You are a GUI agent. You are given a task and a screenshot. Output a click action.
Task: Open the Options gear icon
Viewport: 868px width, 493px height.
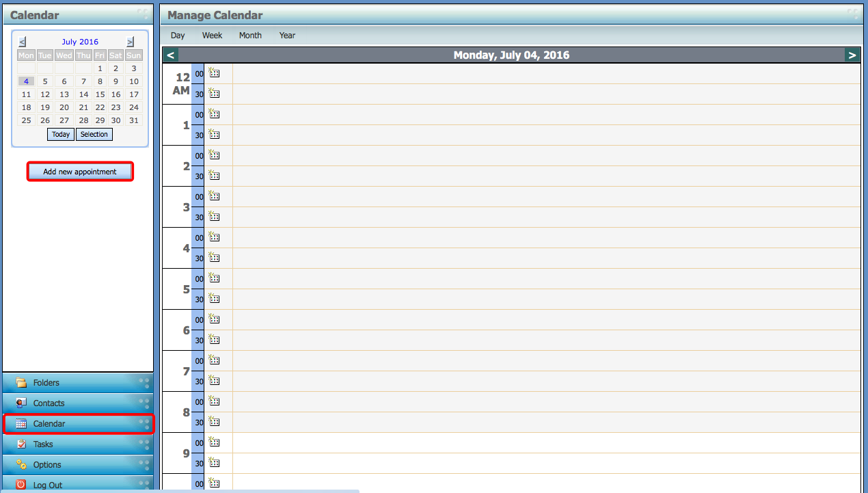pos(21,465)
